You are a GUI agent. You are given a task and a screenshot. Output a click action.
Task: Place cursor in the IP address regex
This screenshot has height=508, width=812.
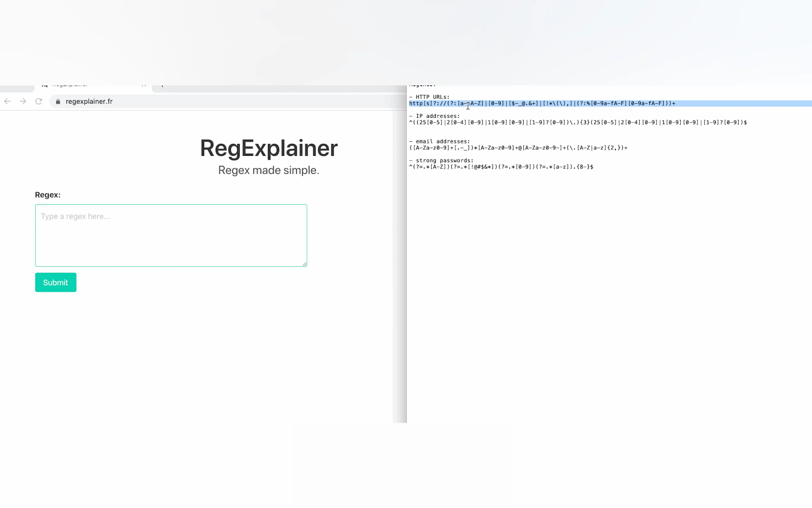click(x=577, y=122)
